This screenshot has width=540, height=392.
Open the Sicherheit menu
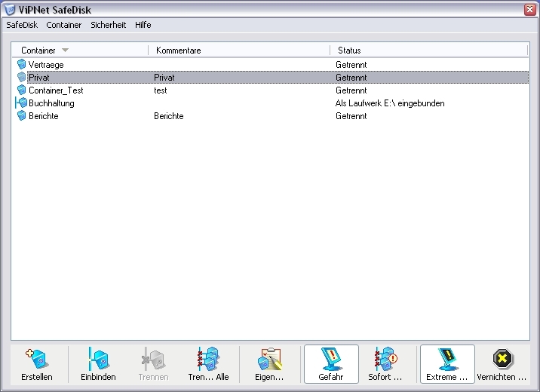click(x=109, y=25)
